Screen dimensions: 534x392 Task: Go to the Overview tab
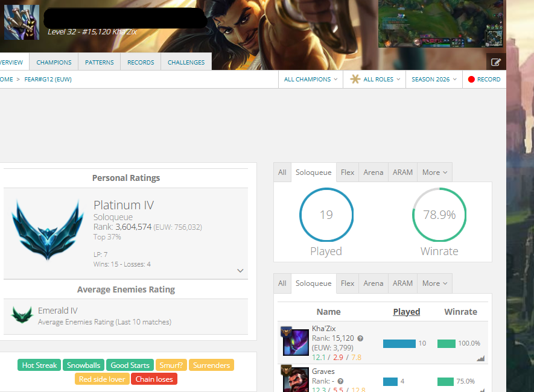14,62
